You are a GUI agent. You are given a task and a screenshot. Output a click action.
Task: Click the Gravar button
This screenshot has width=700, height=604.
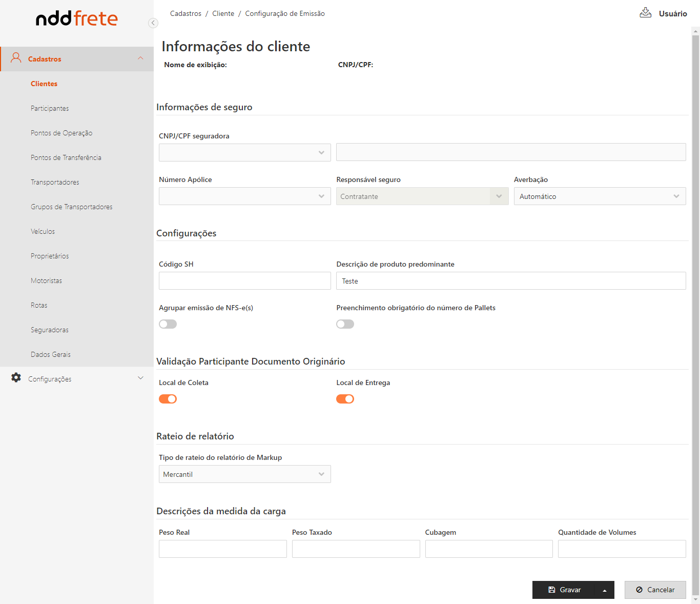(x=564, y=590)
